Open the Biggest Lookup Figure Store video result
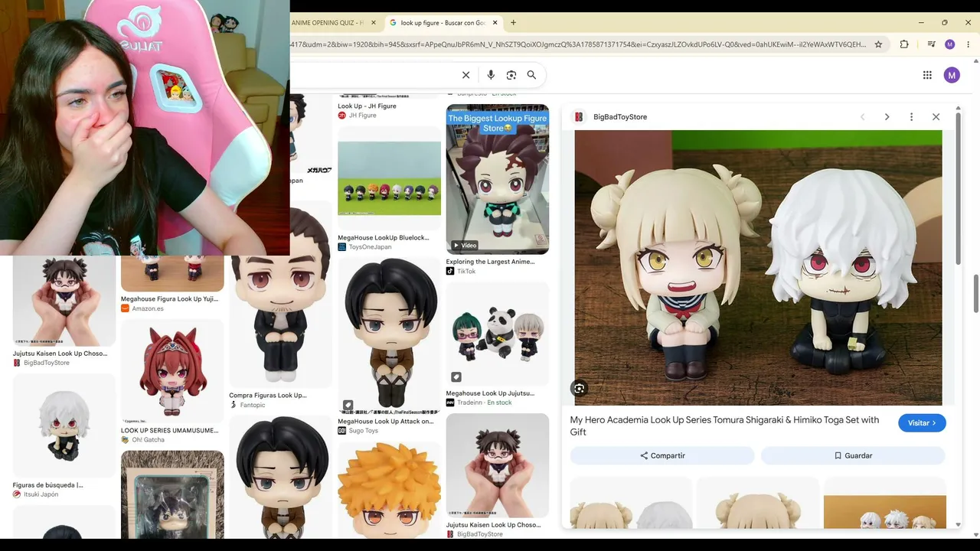The image size is (980, 551). pyautogui.click(x=498, y=179)
